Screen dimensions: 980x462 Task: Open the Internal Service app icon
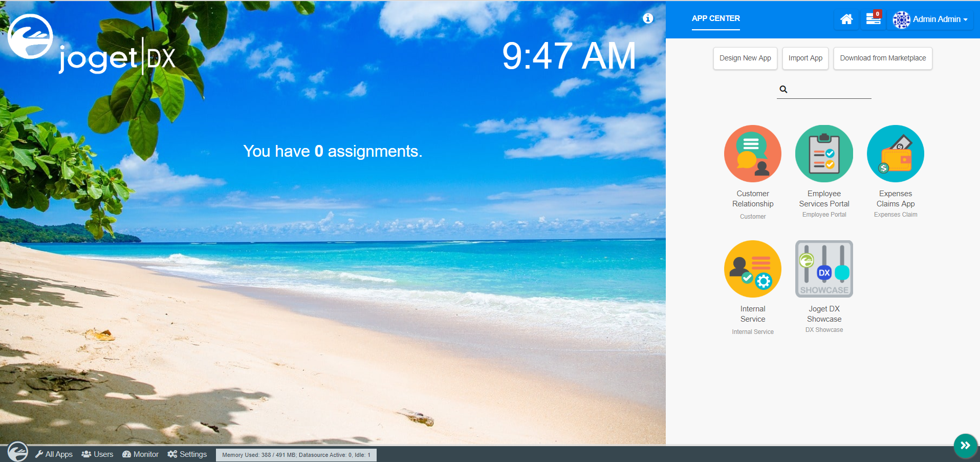pyautogui.click(x=752, y=269)
